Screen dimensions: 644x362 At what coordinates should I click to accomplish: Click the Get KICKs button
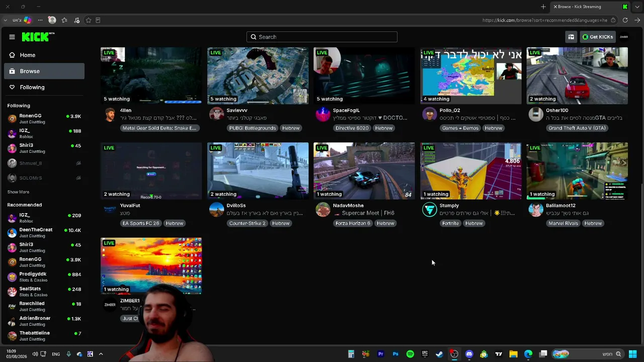pyautogui.click(x=598, y=37)
